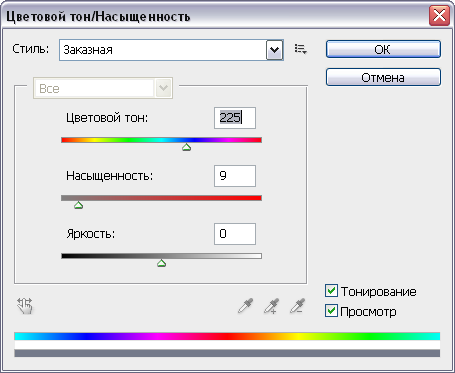Open the disabled Все channel dropdown
The height and width of the screenshot is (373, 455).
pos(103,88)
